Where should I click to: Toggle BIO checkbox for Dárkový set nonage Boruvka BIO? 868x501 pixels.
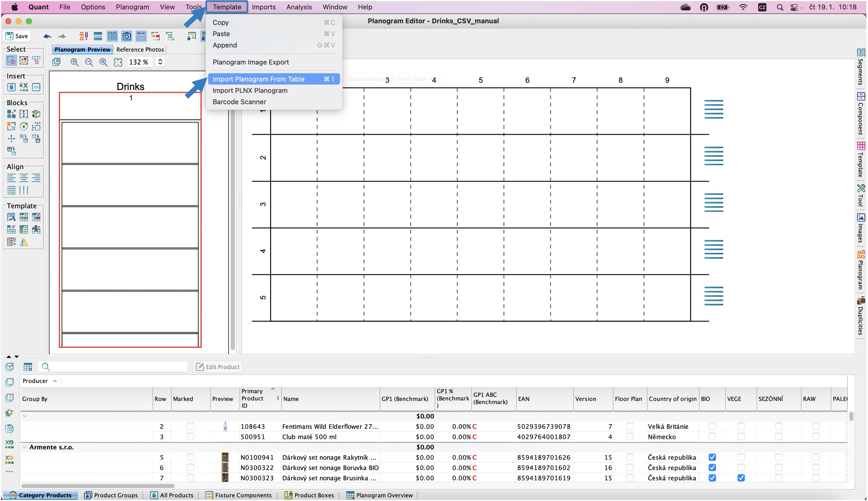pyautogui.click(x=712, y=468)
